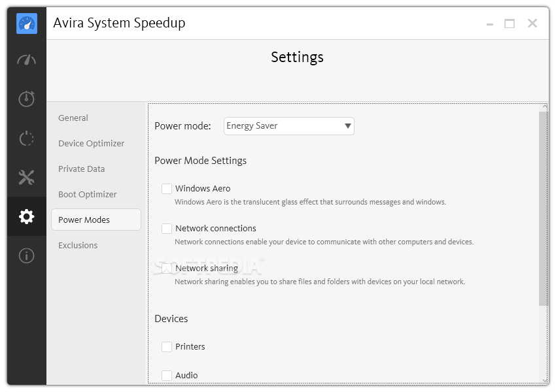The height and width of the screenshot is (392, 556).
Task: Check the Audio device checkbox
Action: 167,376
